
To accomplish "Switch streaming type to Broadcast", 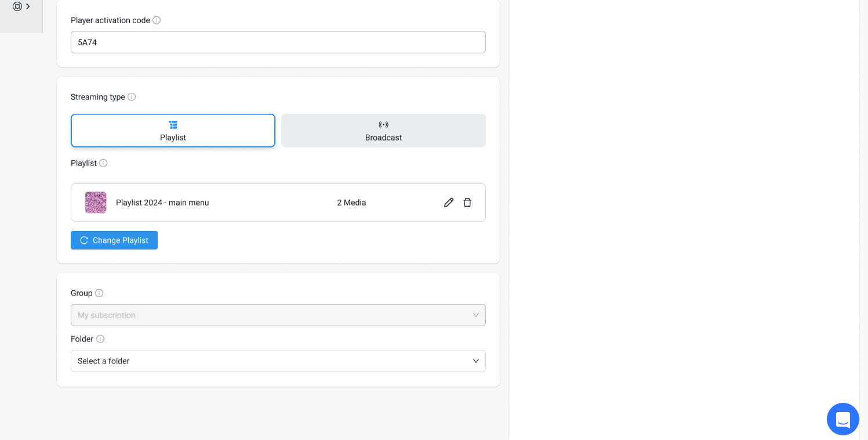I will point(383,131).
